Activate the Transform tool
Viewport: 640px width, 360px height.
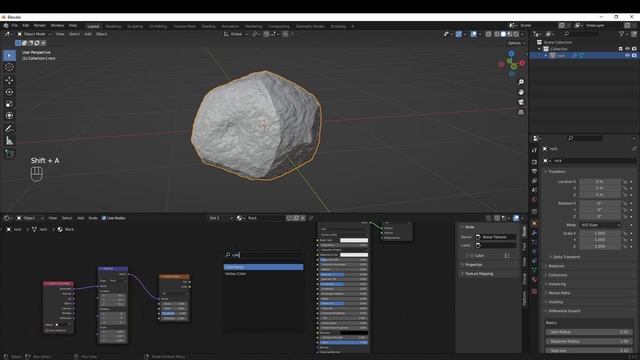(x=9, y=116)
